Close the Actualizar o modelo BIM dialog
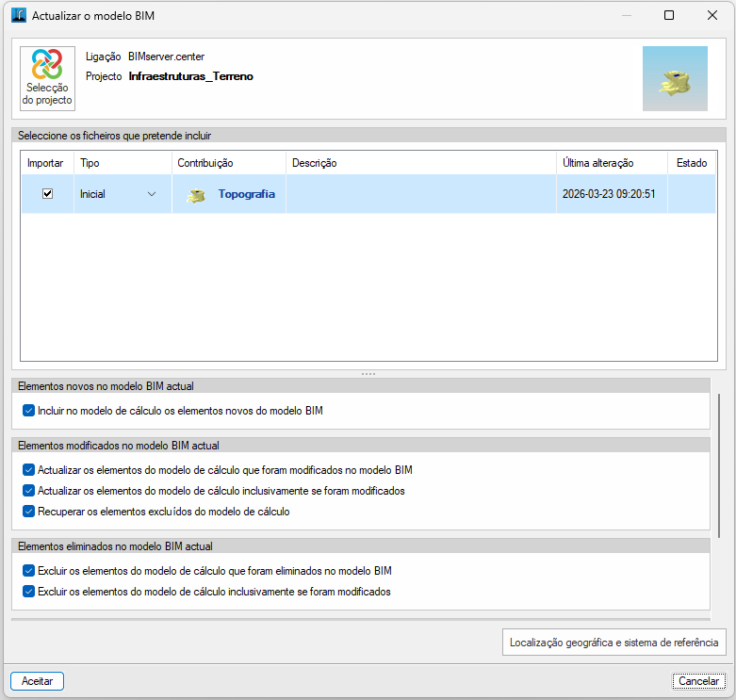This screenshot has width=736, height=700. (x=712, y=15)
